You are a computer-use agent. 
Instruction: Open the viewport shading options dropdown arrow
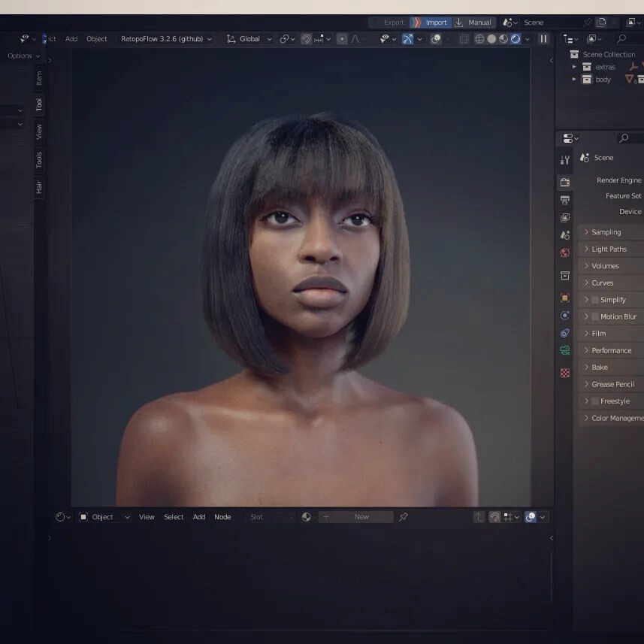pyautogui.click(x=528, y=39)
